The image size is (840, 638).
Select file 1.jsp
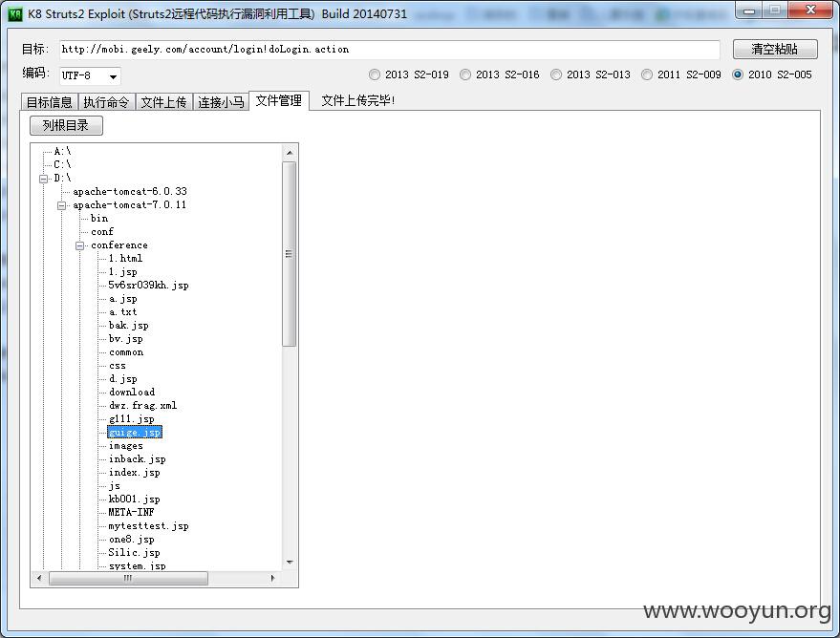122,272
